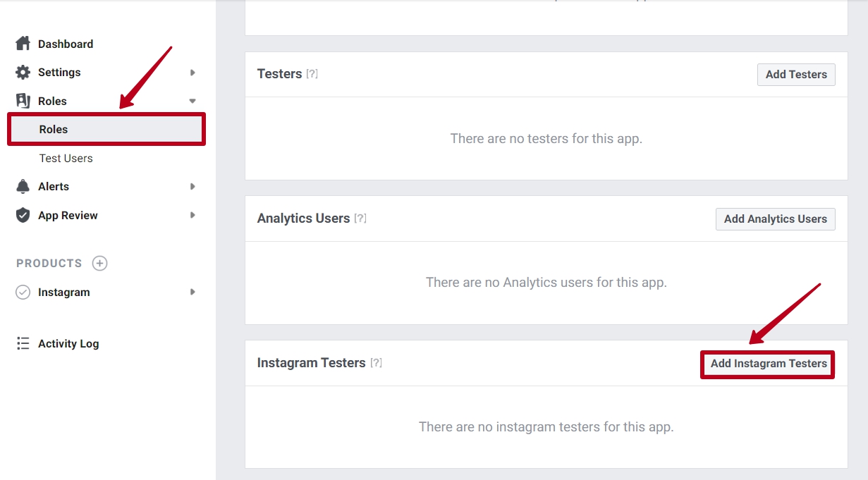The width and height of the screenshot is (868, 480).
Task: Click the Settings gear icon
Action: (22, 71)
